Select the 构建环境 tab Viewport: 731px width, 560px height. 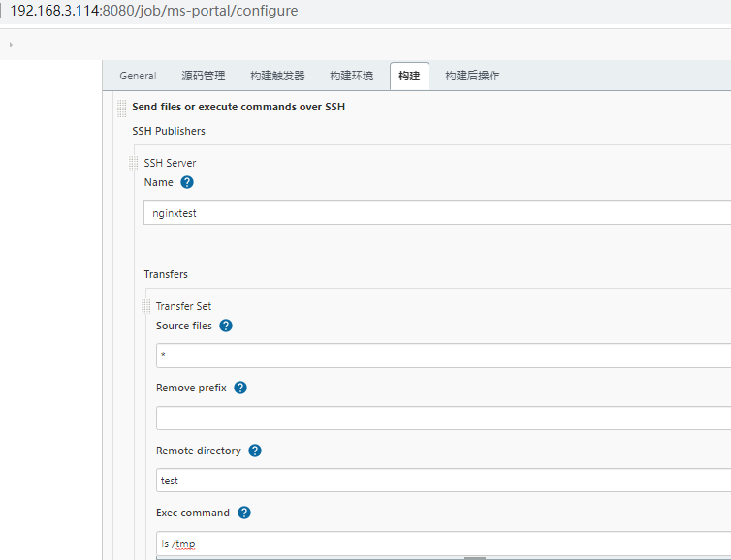pos(352,76)
